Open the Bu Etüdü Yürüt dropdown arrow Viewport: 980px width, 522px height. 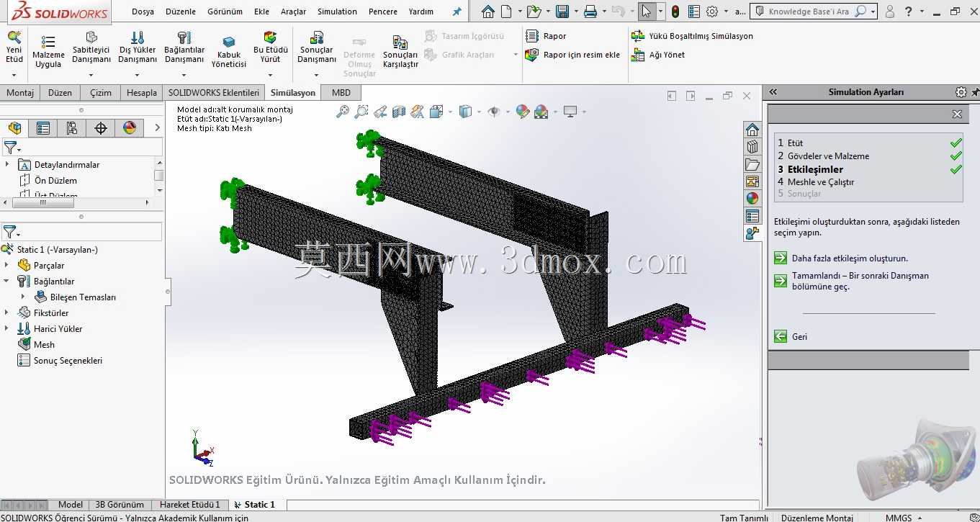point(271,74)
